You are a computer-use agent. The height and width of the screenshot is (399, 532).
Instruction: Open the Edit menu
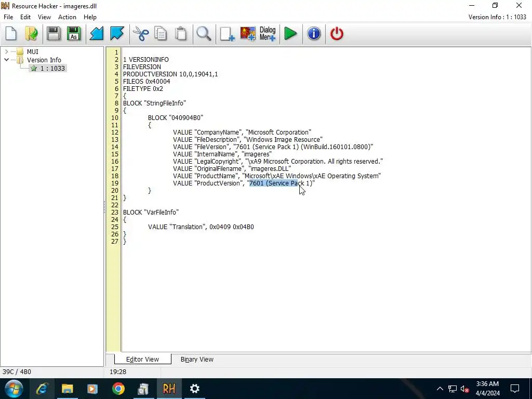25,17
